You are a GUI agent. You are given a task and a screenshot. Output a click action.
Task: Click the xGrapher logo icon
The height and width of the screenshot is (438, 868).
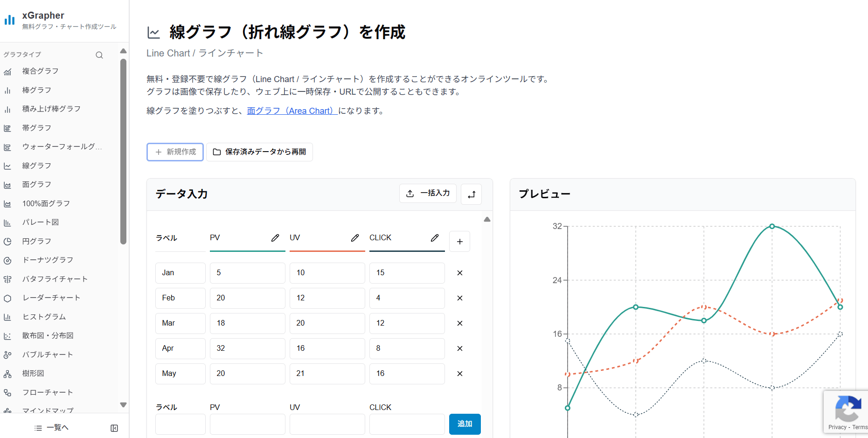10,19
